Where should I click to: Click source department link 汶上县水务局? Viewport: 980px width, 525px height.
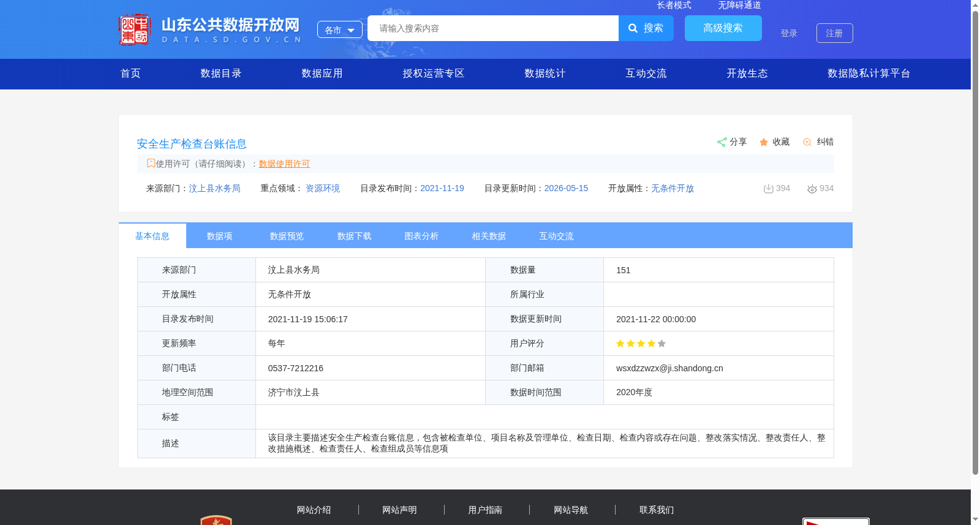click(214, 188)
